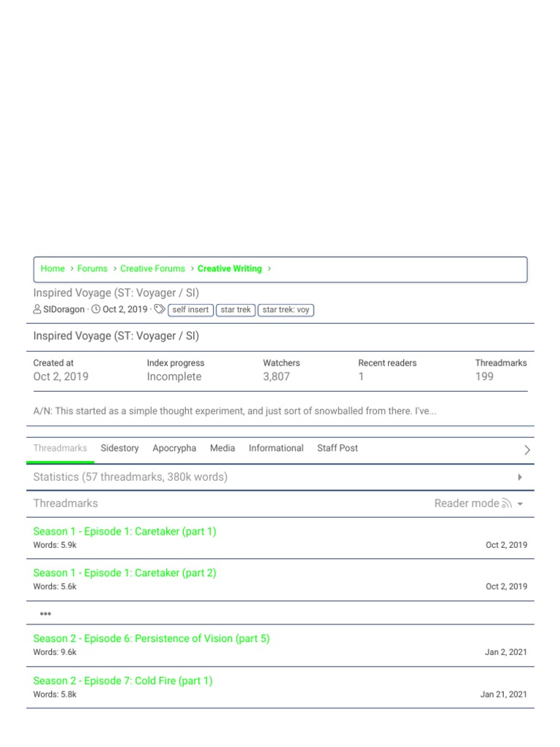
Task: Show the Informational tab
Action: (276, 449)
